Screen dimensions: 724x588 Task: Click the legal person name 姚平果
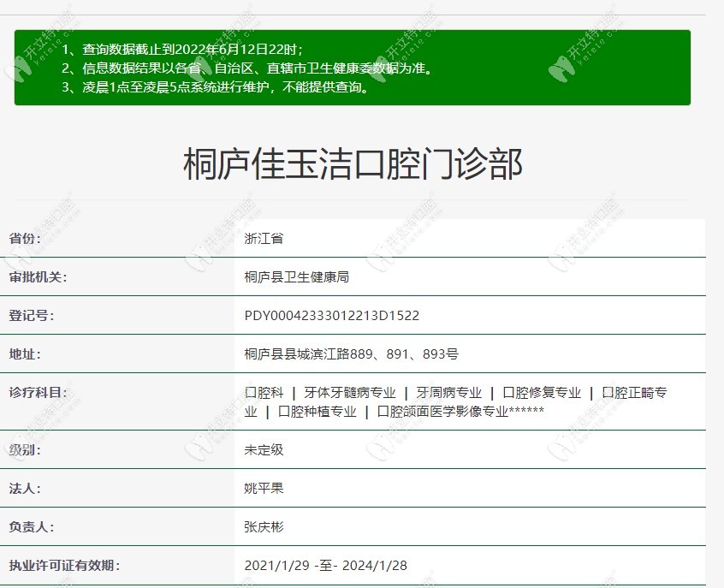coord(264,488)
